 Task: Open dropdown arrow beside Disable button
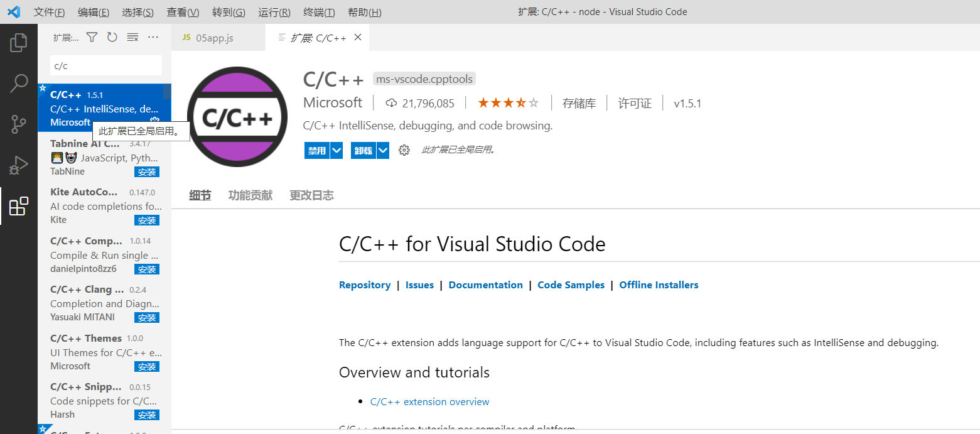336,151
